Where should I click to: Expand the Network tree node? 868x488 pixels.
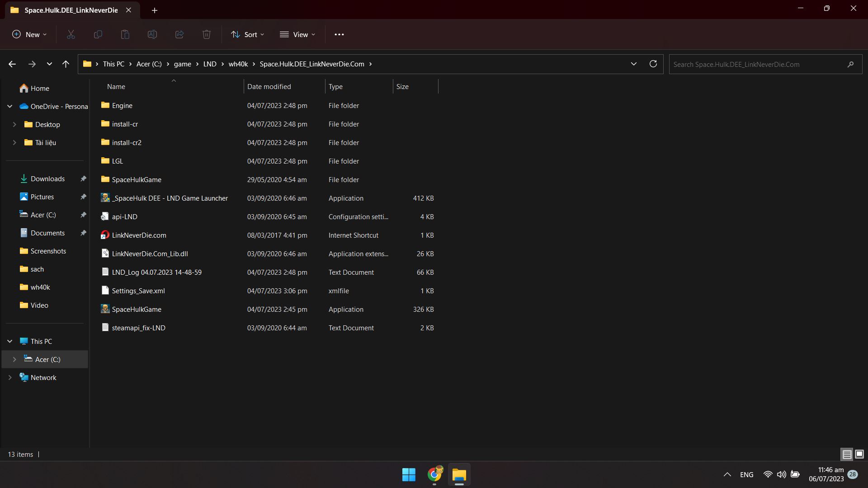point(10,378)
